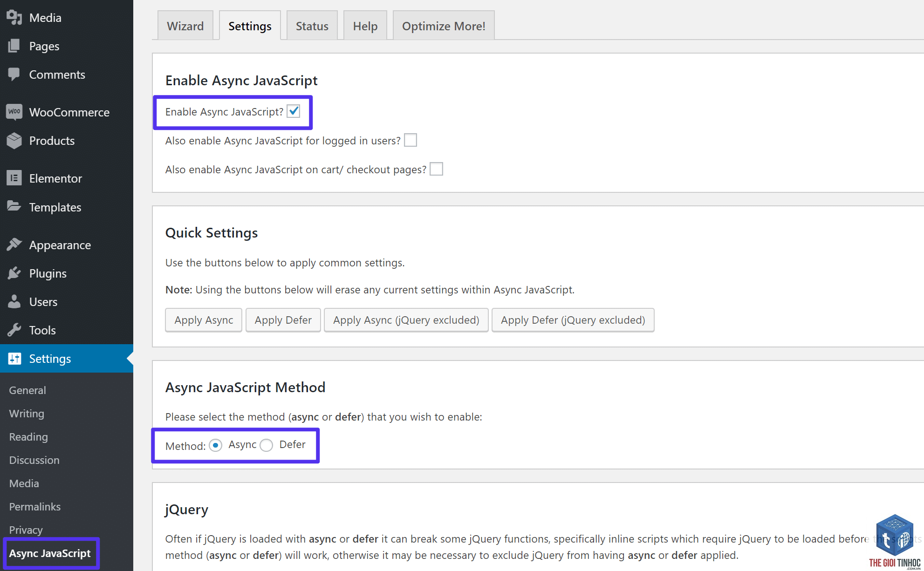Open the Help tab
The height and width of the screenshot is (571, 924).
[x=365, y=26]
